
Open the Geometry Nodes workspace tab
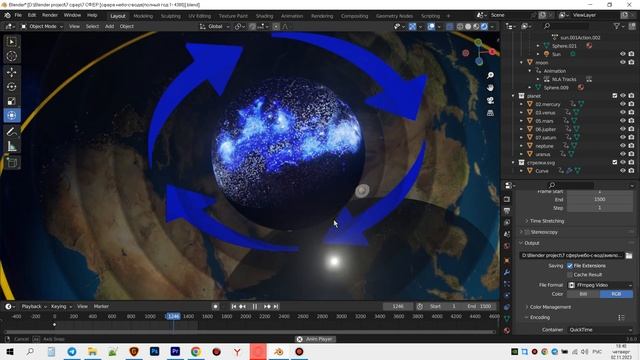pyautogui.click(x=394, y=16)
